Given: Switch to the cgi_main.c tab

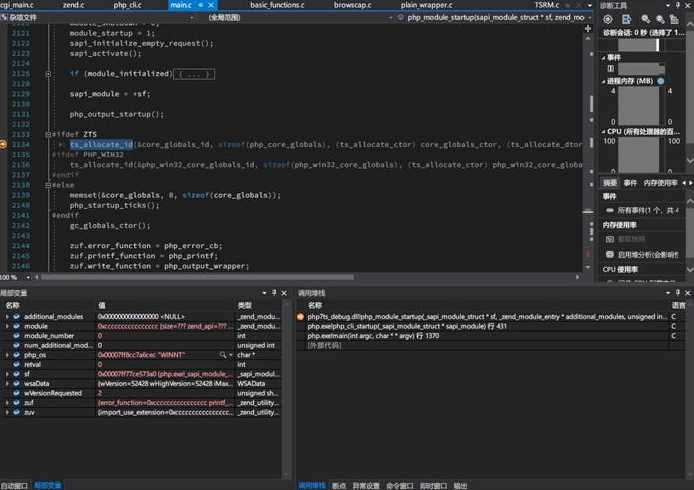Looking at the screenshot, I should (x=17, y=5).
